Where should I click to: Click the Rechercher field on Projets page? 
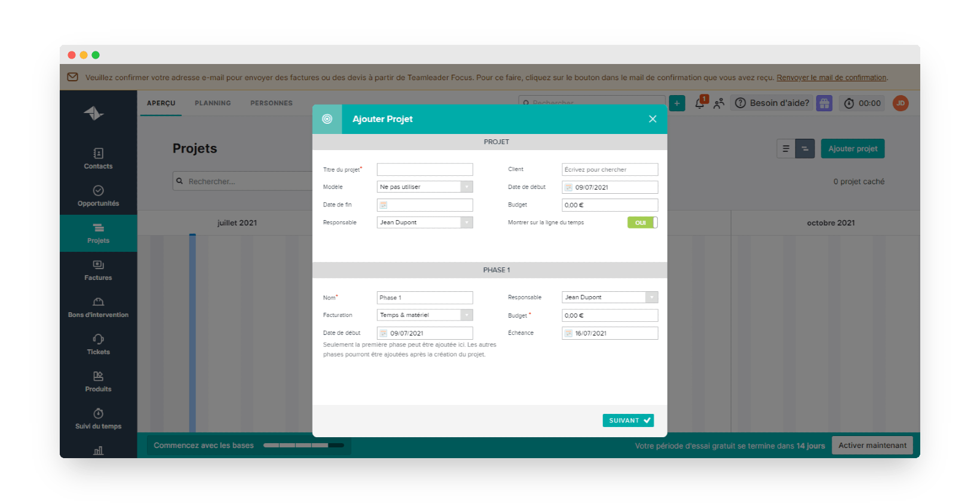243,181
